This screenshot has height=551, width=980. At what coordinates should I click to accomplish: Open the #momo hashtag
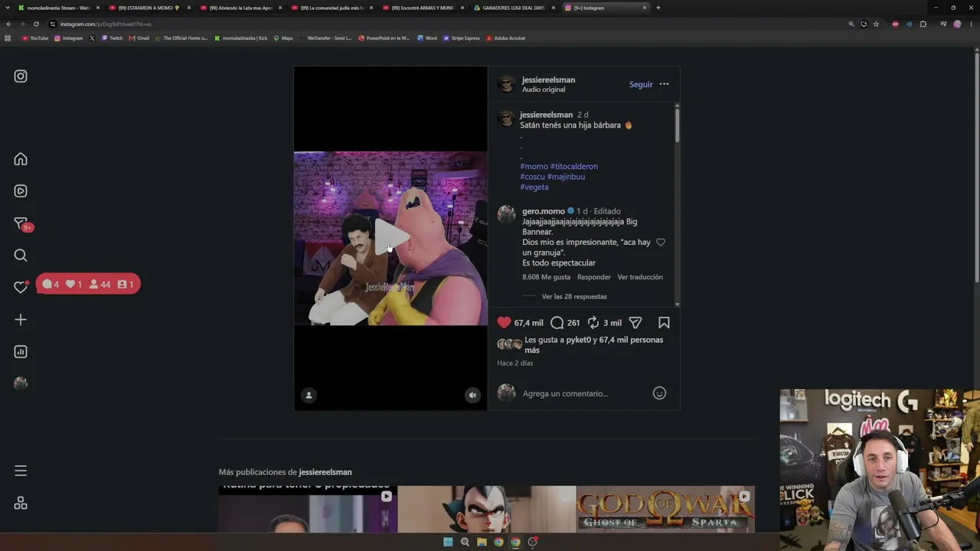(x=534, y=166)
